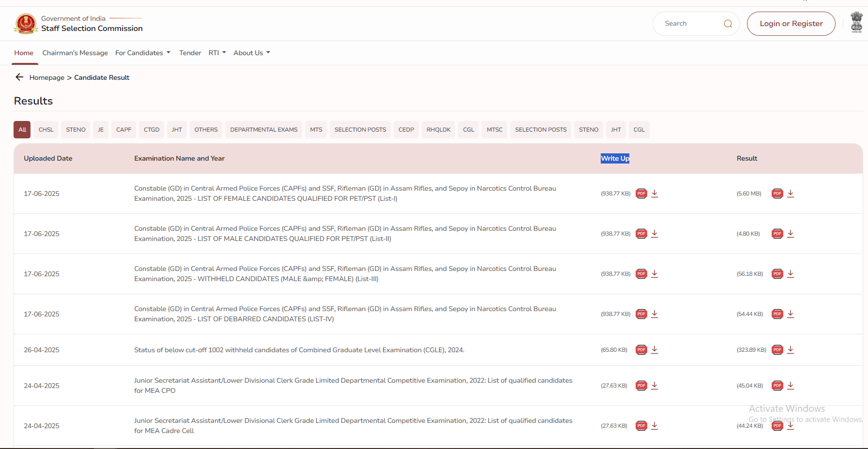Expand the For Candidates dropdown menu

pos(142,53)
